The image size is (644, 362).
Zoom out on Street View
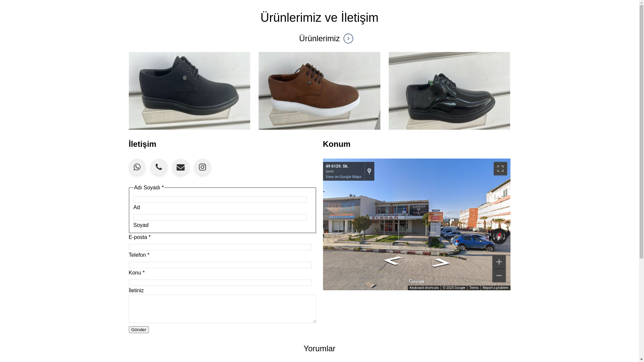499,276
